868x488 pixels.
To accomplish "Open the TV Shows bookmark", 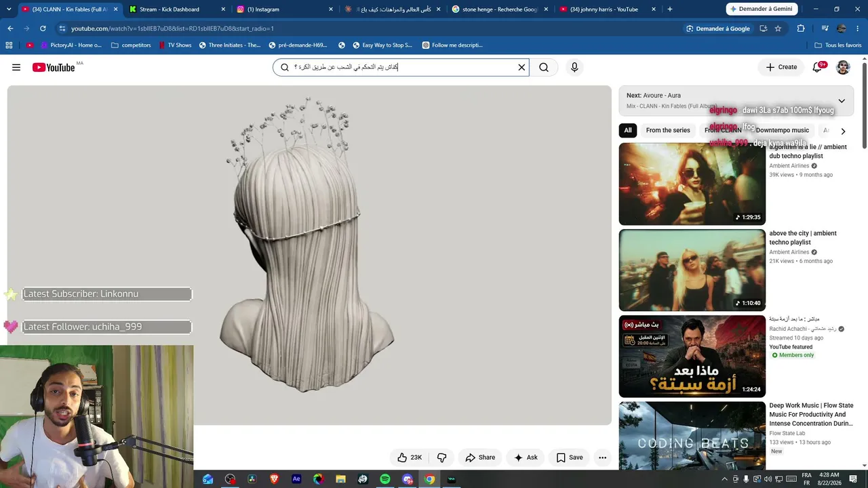I will pyautogui.click(x=175, y=45).
